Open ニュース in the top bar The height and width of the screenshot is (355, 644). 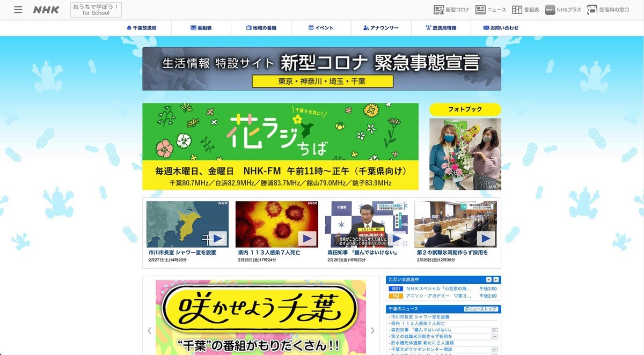click(491, 10)
